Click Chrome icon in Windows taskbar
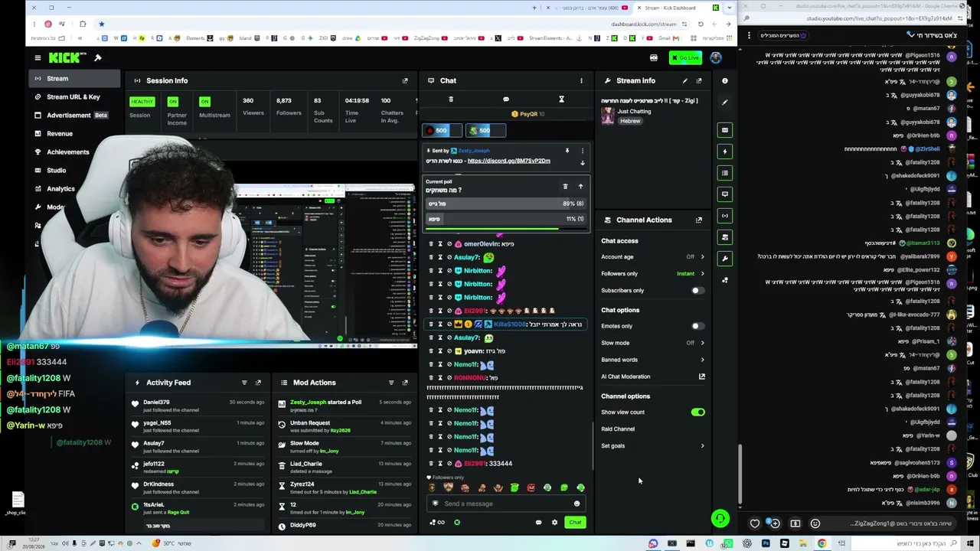 [x=822, y=543]
